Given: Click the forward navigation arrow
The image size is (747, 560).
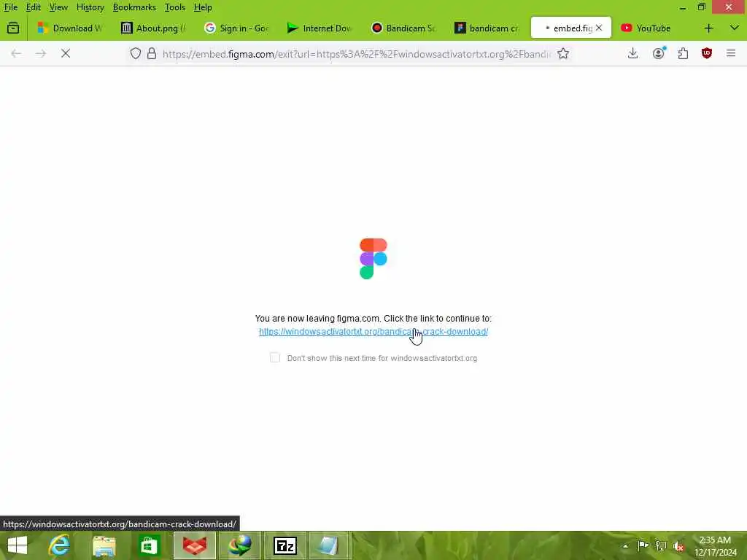Looking at the screenshot, I should click(x=41, y=53).
